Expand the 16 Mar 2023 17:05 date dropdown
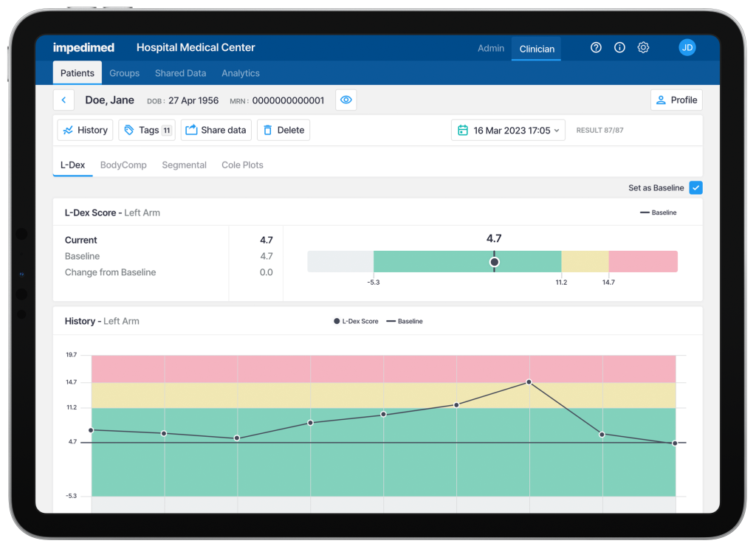This screenshot has width=756, height=549. (x=508, y=130)
